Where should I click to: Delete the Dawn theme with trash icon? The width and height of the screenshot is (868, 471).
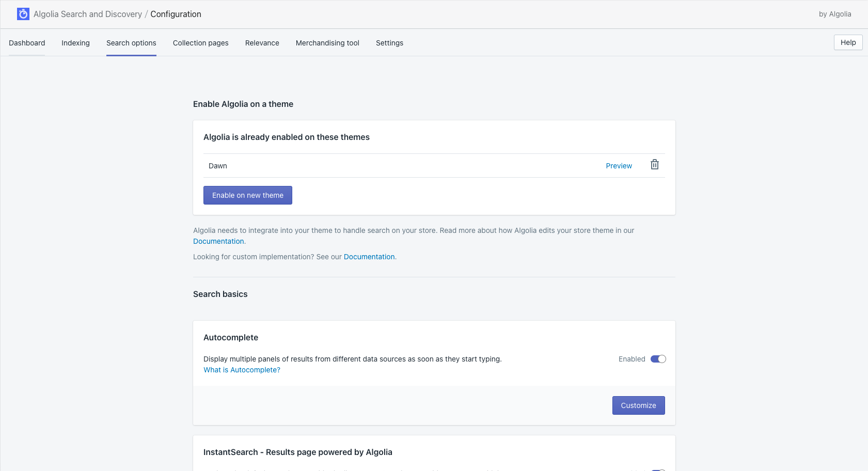[655, 165]
